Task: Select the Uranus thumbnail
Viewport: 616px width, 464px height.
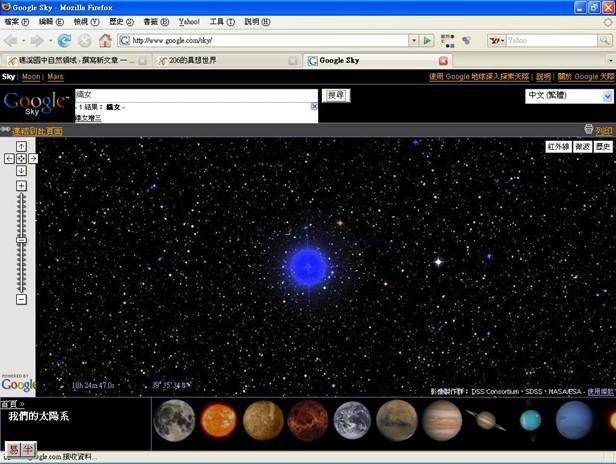Action: [530, 420]
